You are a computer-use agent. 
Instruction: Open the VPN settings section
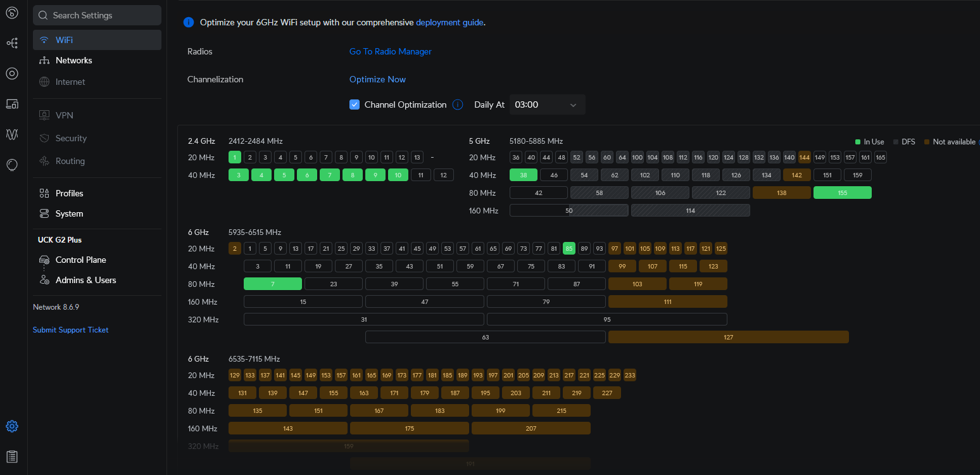click(x=97, y=115)
